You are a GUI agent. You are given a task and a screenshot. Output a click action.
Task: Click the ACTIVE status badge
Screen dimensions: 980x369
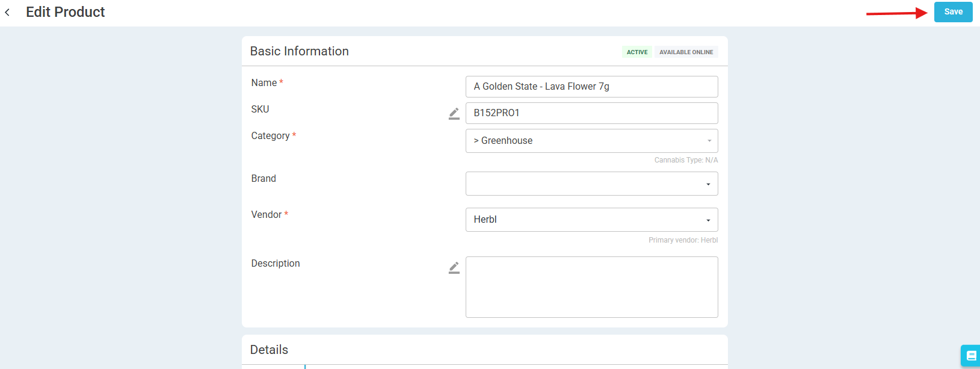click(637, 52)
